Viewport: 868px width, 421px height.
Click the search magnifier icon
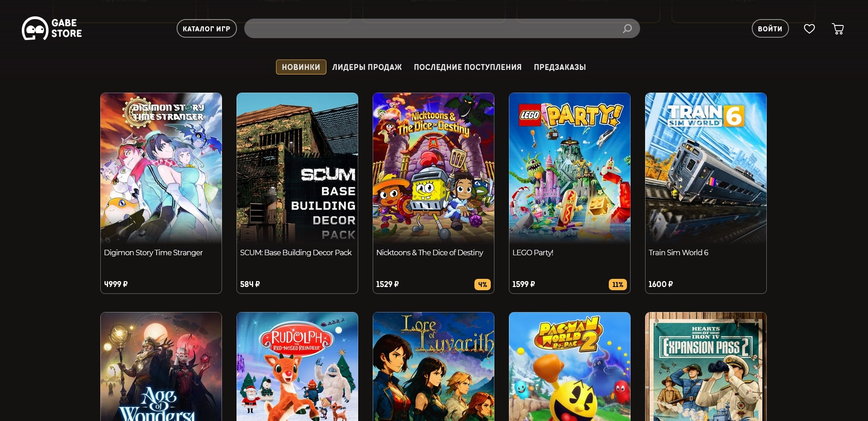(x=627, y=29)
